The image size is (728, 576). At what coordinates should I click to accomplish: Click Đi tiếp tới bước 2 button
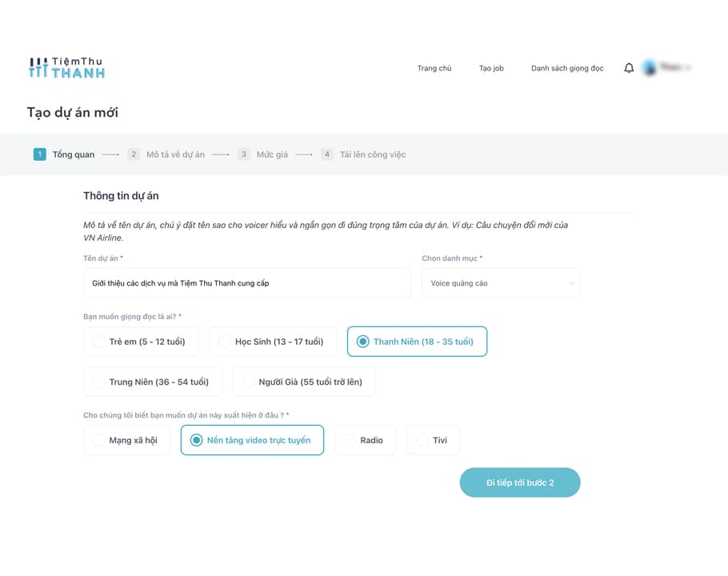tap(519, 482)
